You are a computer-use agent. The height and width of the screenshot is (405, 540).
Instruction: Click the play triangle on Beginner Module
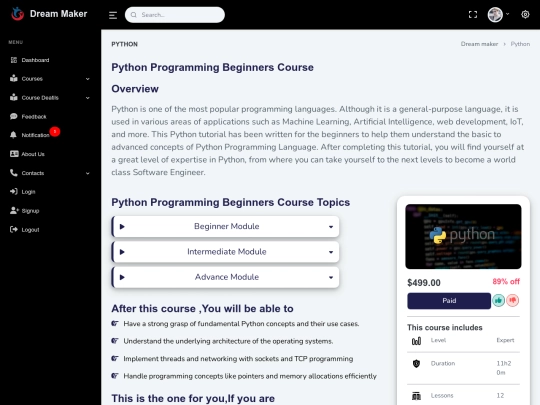coord(122,227)
